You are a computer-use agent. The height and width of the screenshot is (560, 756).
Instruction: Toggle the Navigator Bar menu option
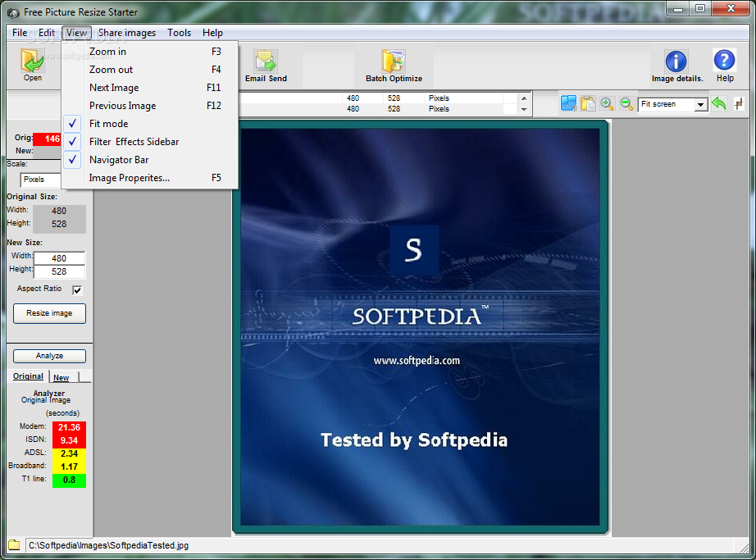pyautogui.click(x=149, y=160)
